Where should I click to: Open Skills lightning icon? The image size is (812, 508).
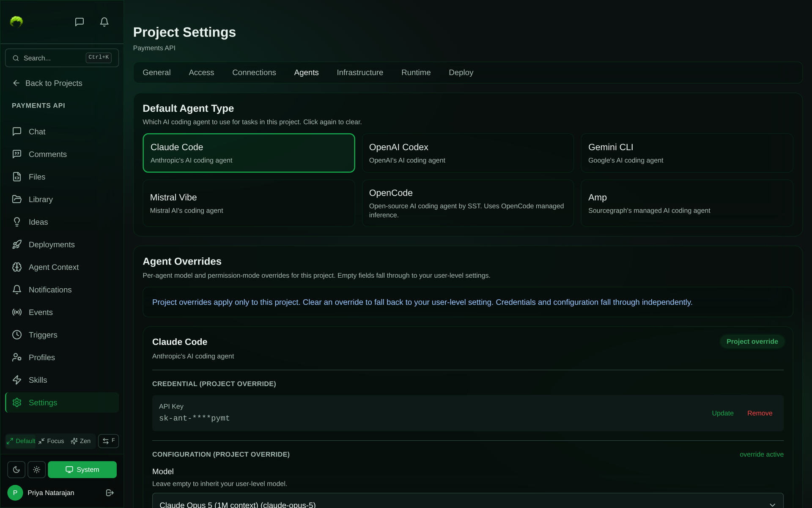click(x=17, y=380)
